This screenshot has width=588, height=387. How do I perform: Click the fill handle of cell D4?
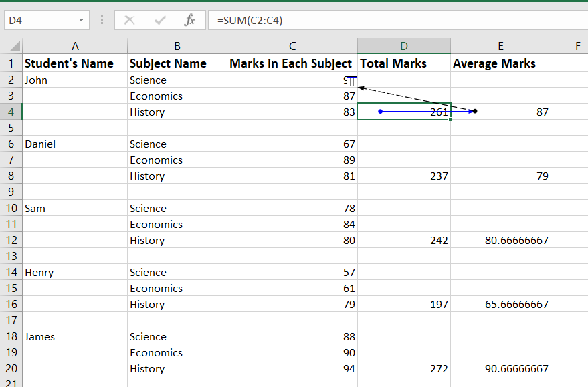[x=450, y=119]
